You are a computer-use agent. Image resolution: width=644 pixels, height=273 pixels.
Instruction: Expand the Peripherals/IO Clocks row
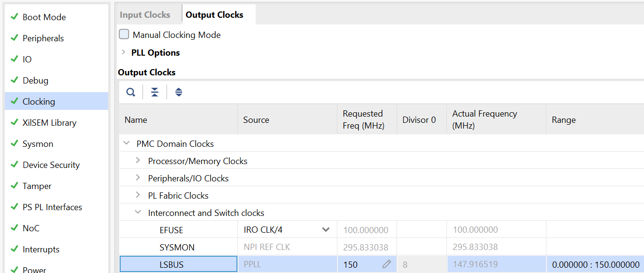pyautogui.click(x=138, y=178)
